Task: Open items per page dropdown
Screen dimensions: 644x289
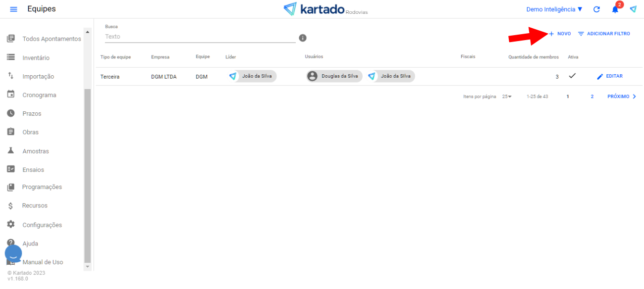Action: pos(507,96)
